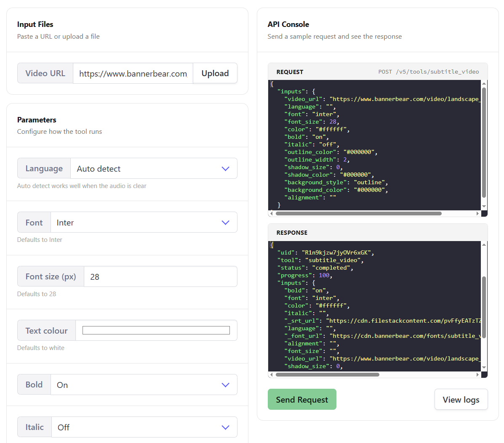Click request panel scroll-right arrow
Viewport: 504px width, 443px height.
pyautogui.click(x=477, y=213)
